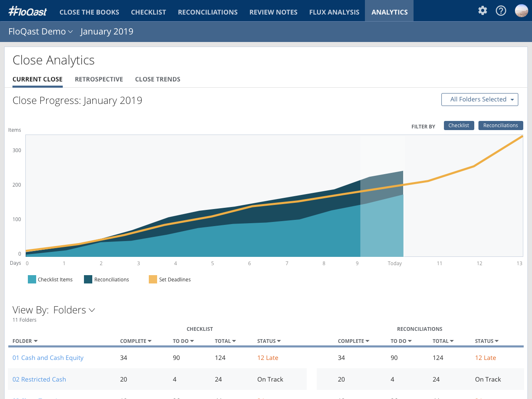The height and width of the screenshot is (399, 532).
Task: Select the Current Close tab
Action: 37,79
